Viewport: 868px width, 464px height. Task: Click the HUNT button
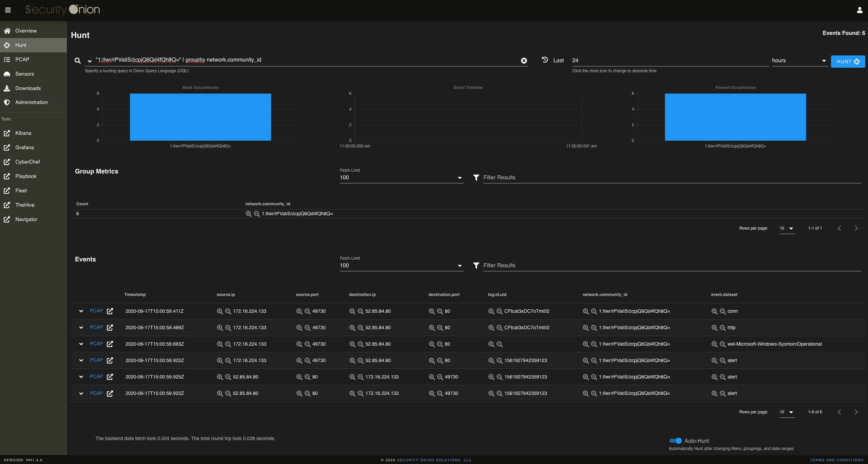848,62
